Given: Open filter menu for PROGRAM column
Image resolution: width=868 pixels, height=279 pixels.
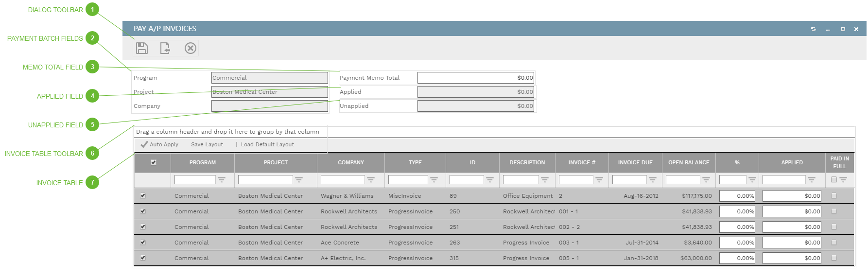Looking at the screenshot, I should [222, 180].
